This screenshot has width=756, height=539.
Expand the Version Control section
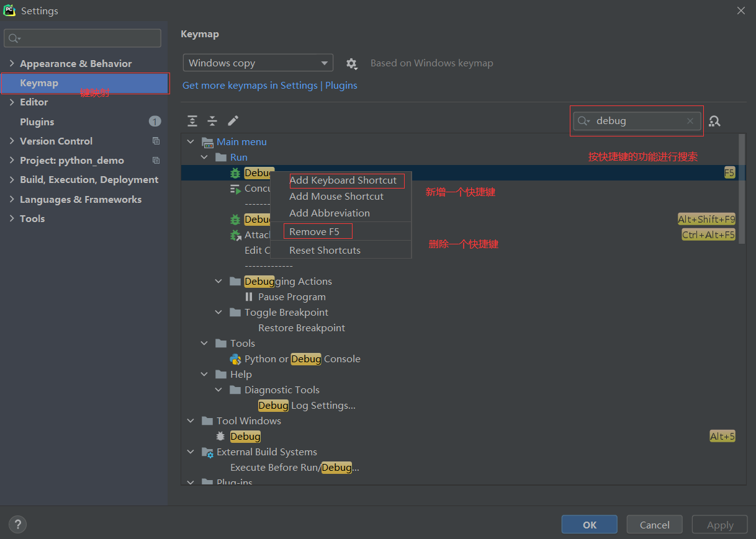[12, 141]
